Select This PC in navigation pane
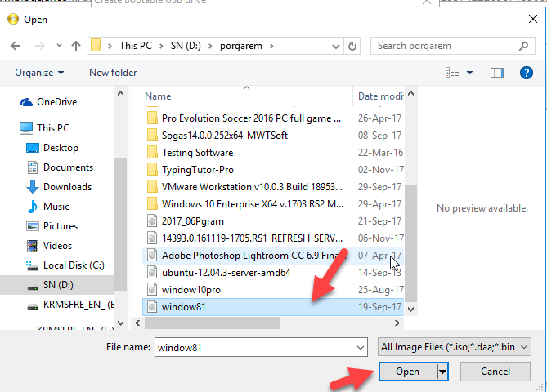 pos(53,128)
